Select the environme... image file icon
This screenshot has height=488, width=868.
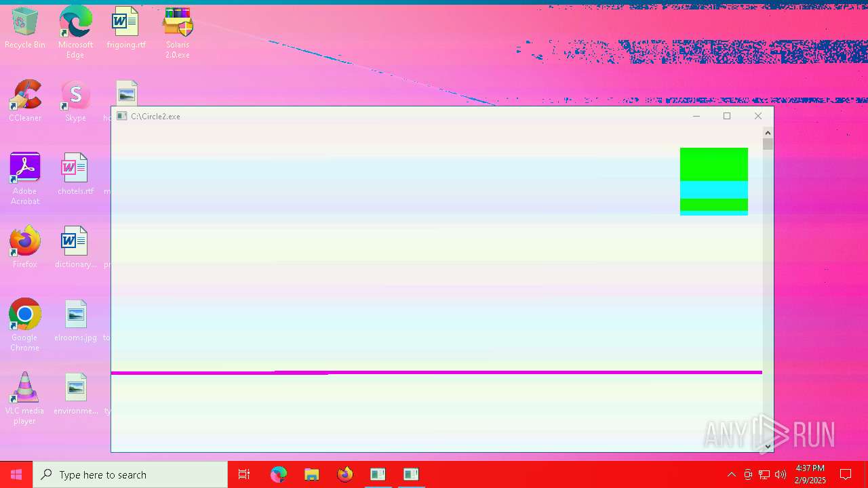click(x=75, y=394)
